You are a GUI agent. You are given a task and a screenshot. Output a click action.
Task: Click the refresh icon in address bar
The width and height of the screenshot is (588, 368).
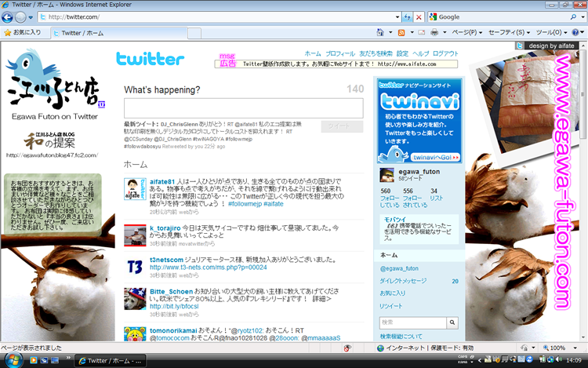pyautogui.click(x=407, y=17)
